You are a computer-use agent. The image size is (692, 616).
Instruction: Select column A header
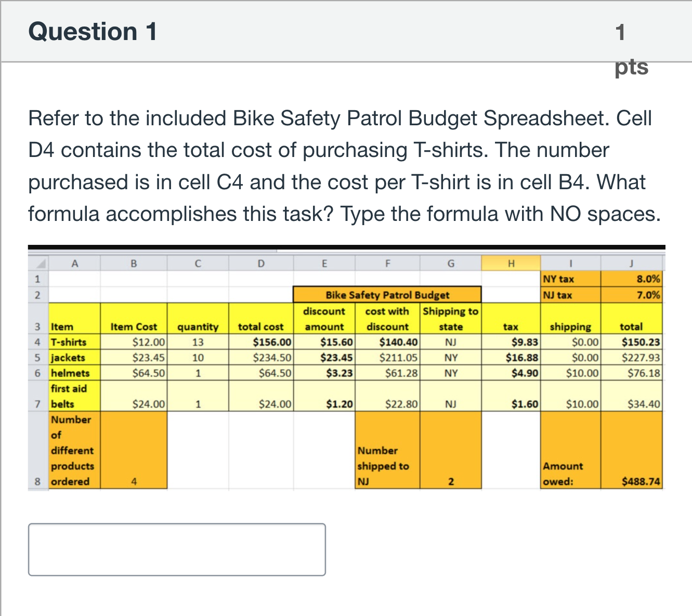tap(74, 263)
